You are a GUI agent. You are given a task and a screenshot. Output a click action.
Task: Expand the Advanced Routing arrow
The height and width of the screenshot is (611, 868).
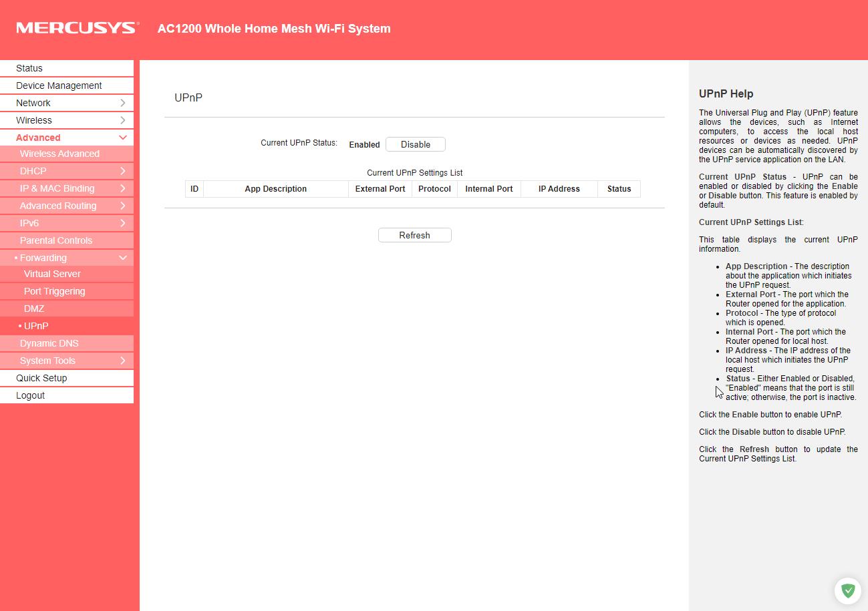click(123, 206)
